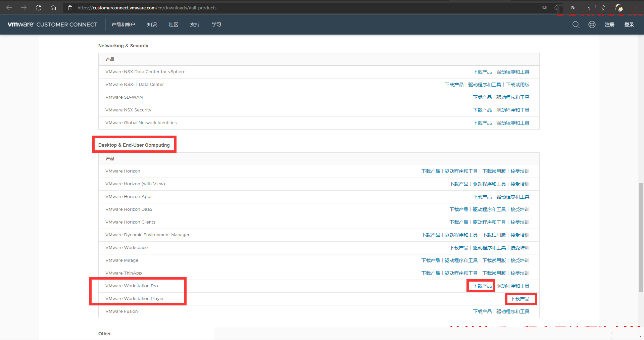The image size is (644, 340).
Task: Select the VMware Fusion product name
Action: point(121,311)
